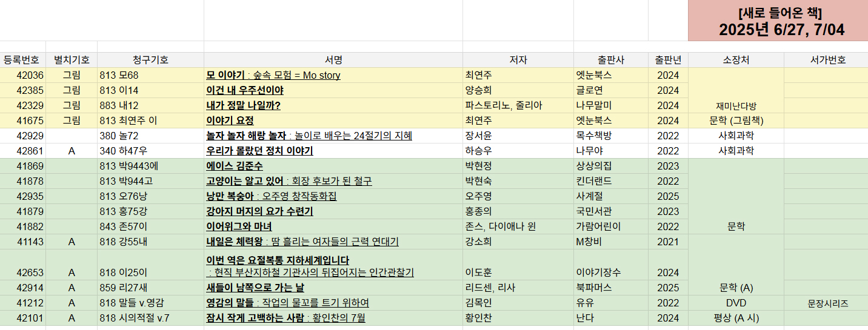868x330 pixels.
Task: Select the "서명" column header cell
Action: (333, 60)
